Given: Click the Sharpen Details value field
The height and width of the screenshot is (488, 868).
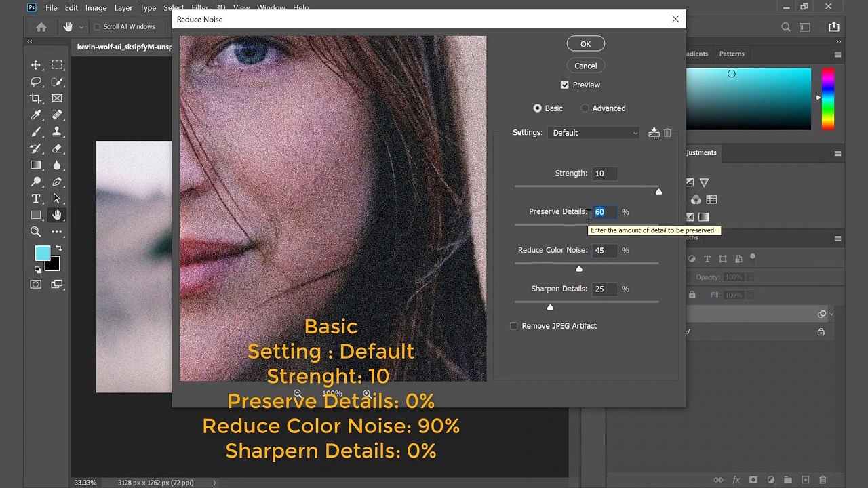Looking at the screenshot, I should click(x=604, y=289).
